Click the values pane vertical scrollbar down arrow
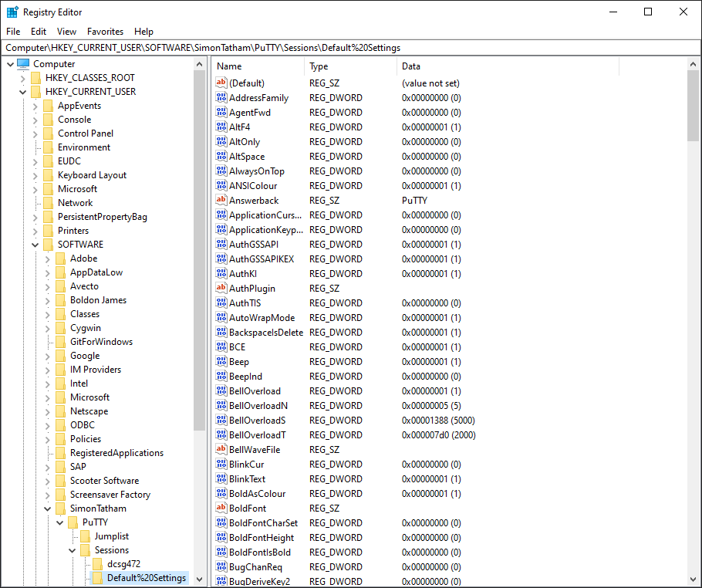The width and height of the screenshot is (702, 588). [x=694, y=581]
